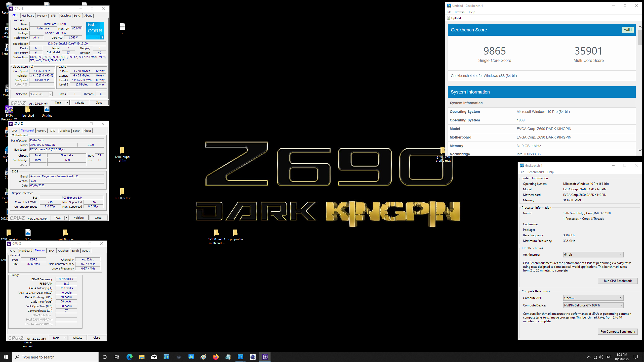Open Socket #1 selection dropdown in CPU-Z
The height and width of the screenshot is (362, 644).
tap(41, 94)
